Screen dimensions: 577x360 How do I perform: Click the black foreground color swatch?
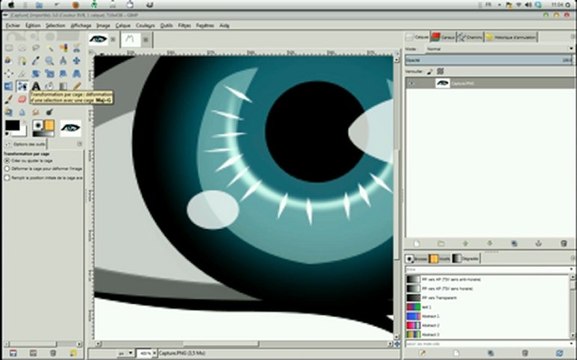[12, 126]
